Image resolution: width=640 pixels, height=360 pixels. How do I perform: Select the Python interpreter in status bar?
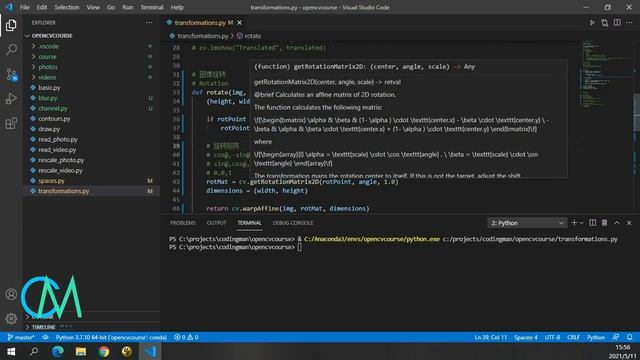pos(111,337)
